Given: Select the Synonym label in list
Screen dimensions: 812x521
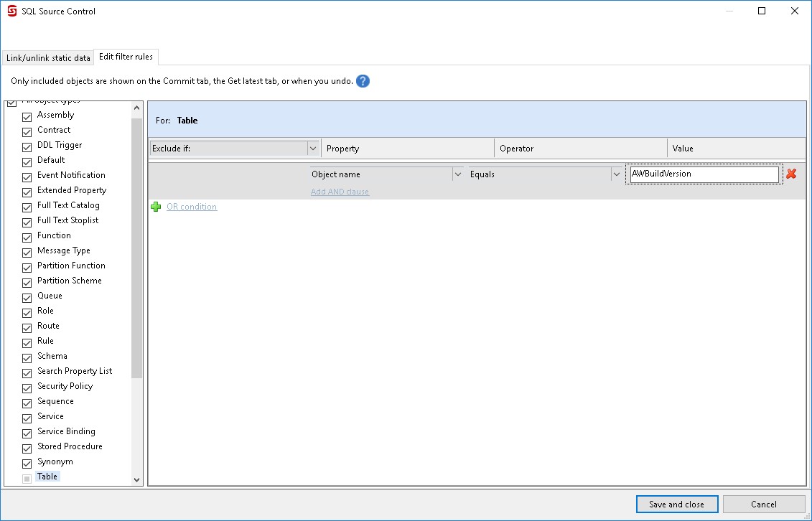Looking at the screenshot, I should [55, 461].
